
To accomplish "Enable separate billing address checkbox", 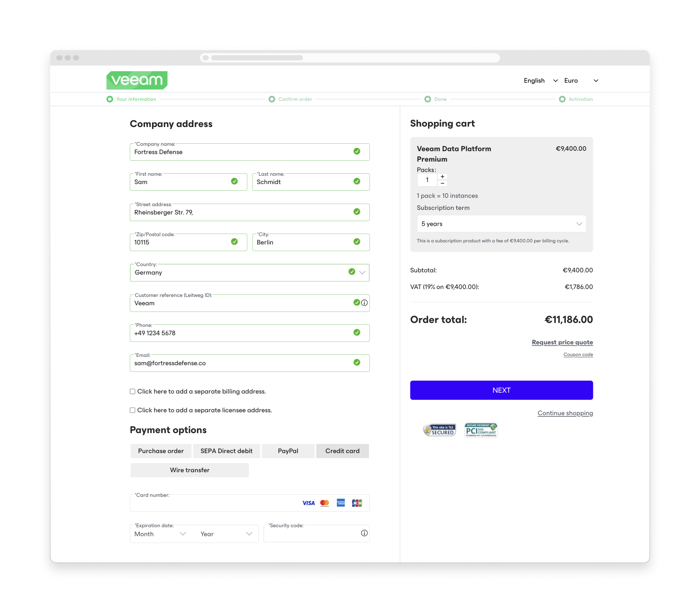I will (132, 391).
